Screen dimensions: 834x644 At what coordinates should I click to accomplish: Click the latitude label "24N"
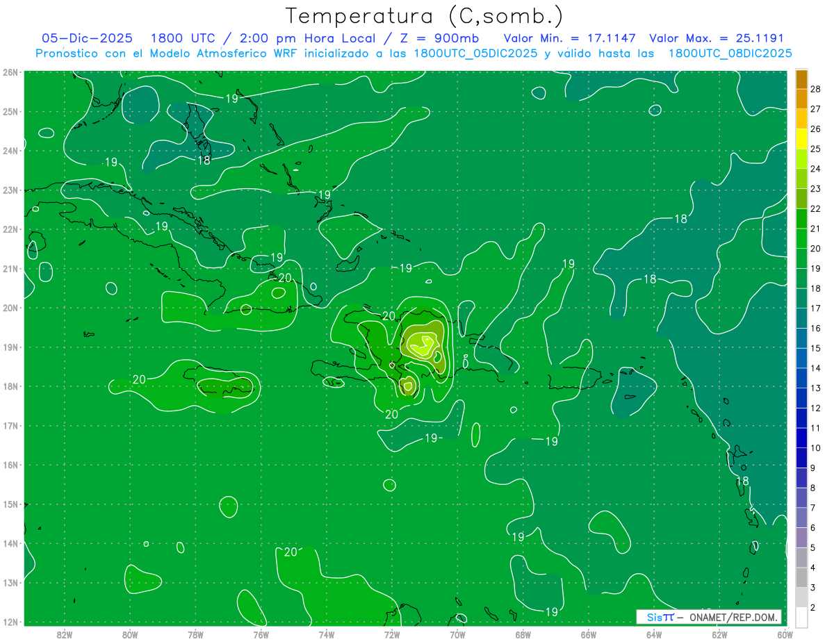pyautogui.click(x=10, y=151)
